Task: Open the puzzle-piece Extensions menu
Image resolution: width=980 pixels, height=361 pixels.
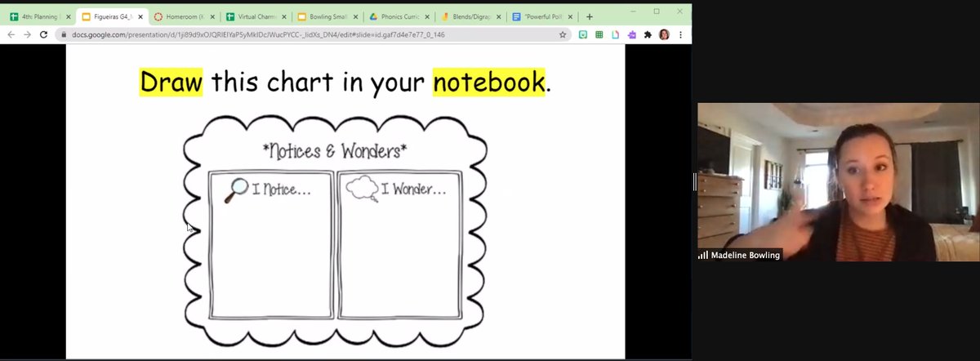Action: pos(648,34)
